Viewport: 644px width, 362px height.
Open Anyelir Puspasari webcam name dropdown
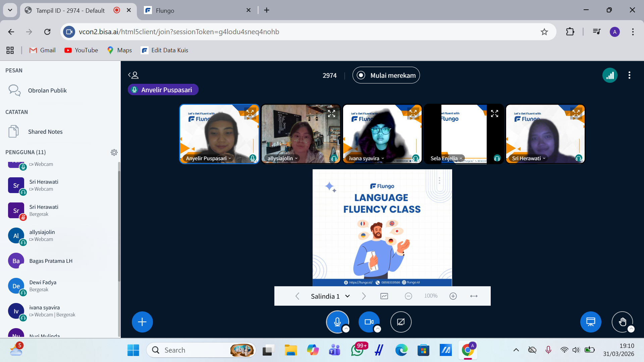[x=208, y=158]
